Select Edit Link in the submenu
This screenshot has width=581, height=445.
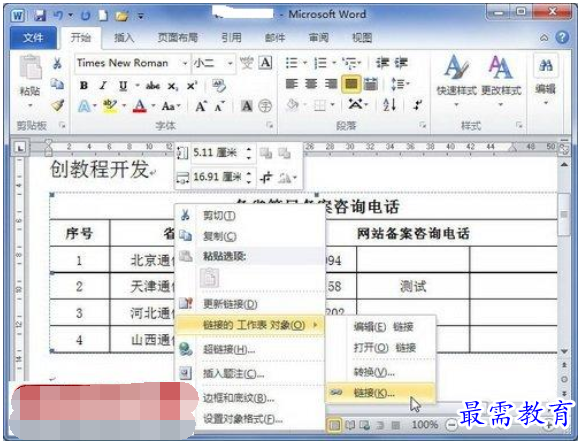click(380, 327)
